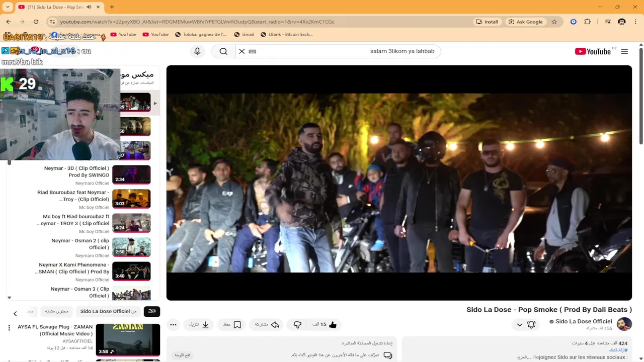Open the Sido La Dose Officiel channel avatar
644x362 pixels.
(x=624, y=324)
